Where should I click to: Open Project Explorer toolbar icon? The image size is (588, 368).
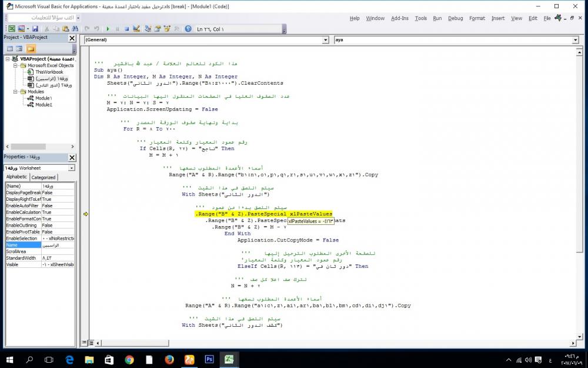148,29
